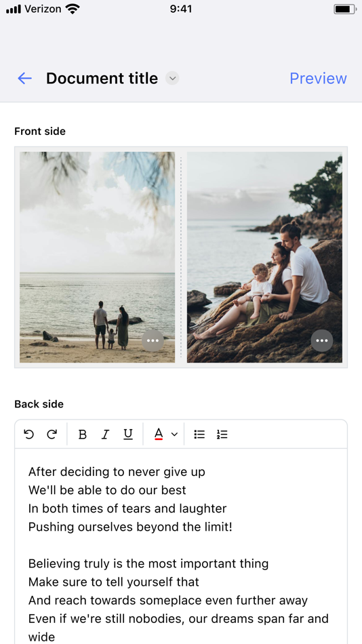362x644 pixels.
Task: Insert a numbered list
Action: click(x=222, y=434)
